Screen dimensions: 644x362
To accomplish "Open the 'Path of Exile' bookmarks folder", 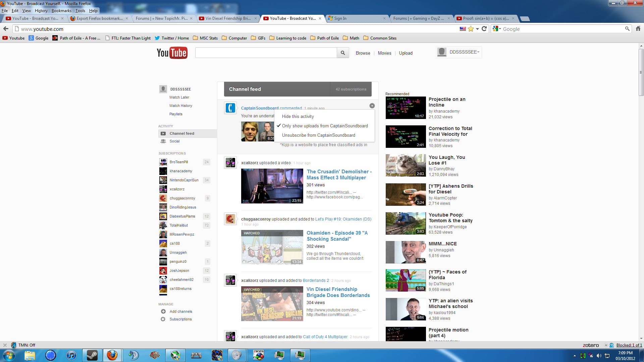I will 325,38.
